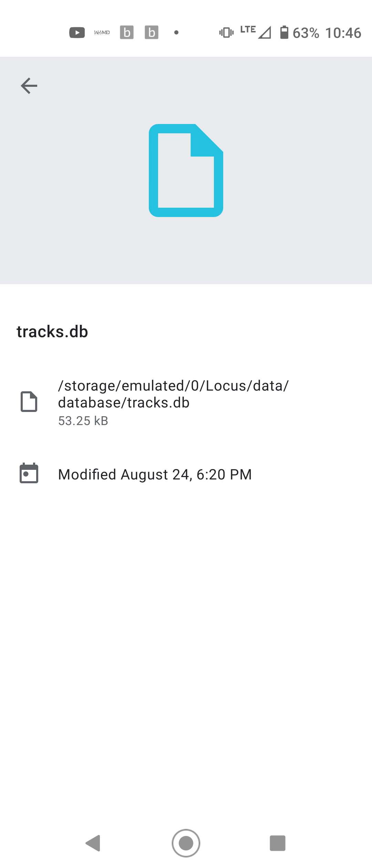
Task: Tap the /storage/emulated/0/Locus file path text
Action: (x=173, y=394)
